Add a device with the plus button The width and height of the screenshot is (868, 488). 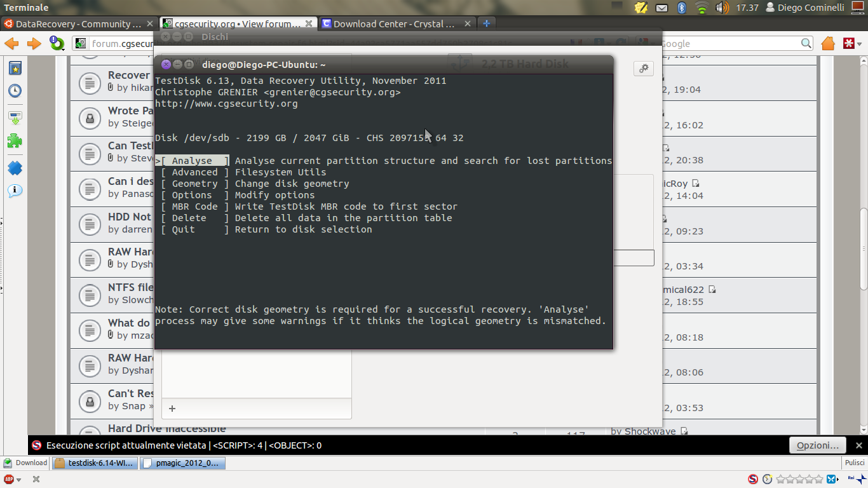click(172, 409)
